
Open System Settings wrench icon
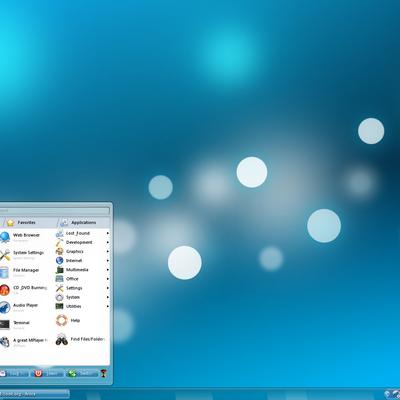click(x=4, y=255)
